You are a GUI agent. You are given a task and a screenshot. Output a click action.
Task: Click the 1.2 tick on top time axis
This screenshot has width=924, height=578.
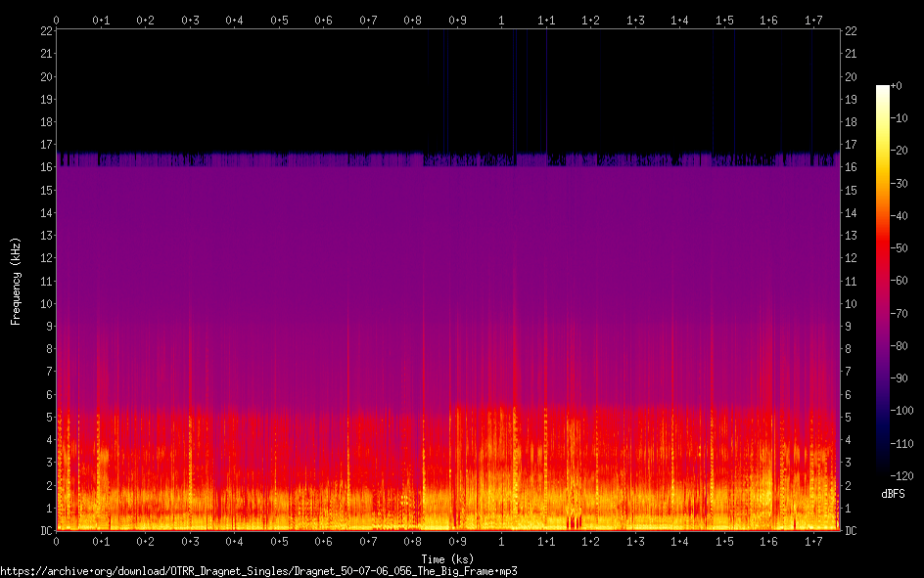point(590,20)
